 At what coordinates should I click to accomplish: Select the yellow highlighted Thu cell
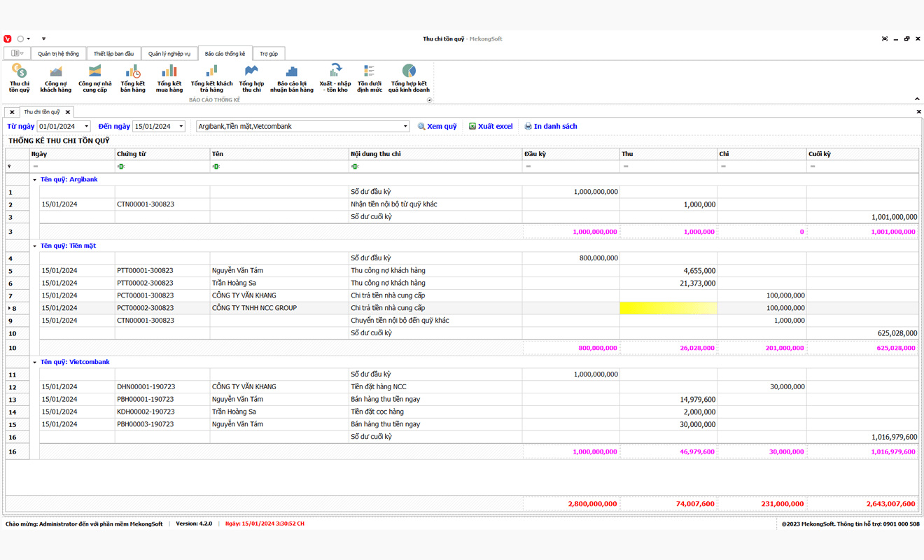(668, 308)
